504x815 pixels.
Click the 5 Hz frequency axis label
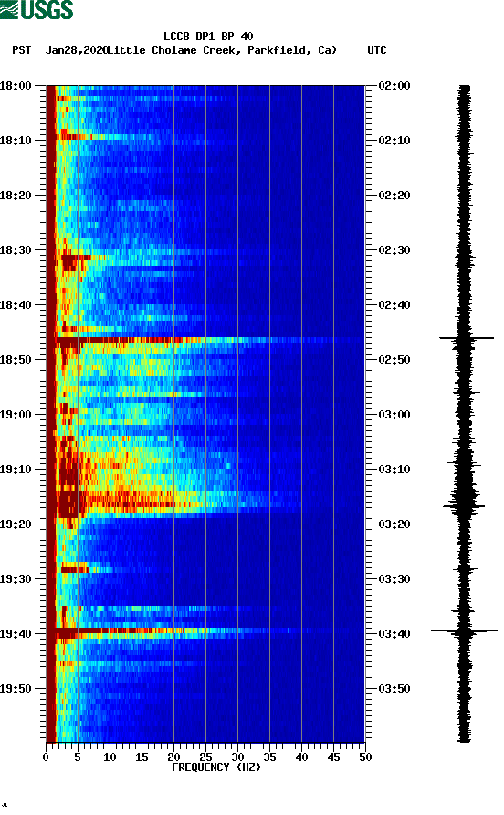point(78,757)
